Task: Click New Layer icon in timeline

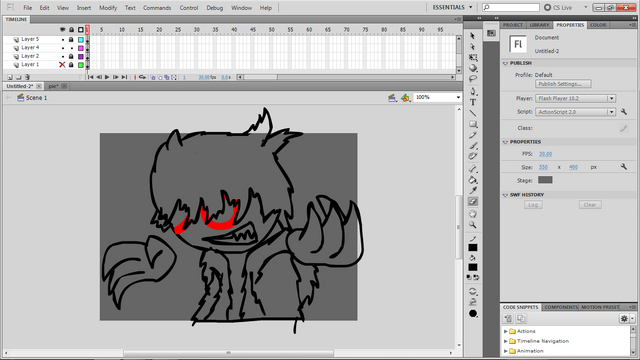Action: click(10, 77)
